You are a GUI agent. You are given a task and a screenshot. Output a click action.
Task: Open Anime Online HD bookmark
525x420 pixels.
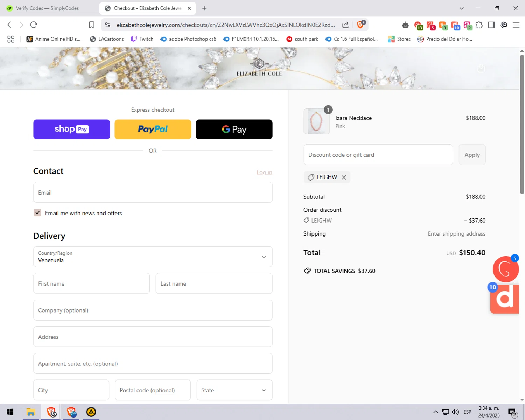click(54, 39)
